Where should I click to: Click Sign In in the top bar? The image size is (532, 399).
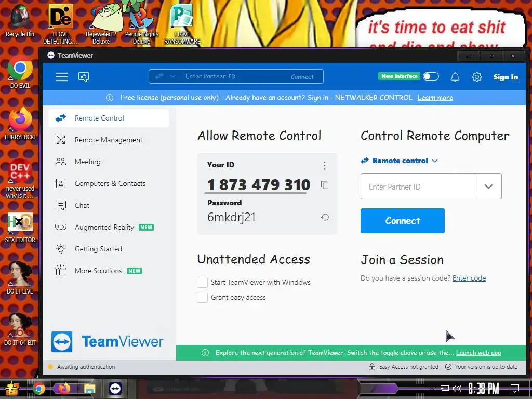tap(506, 77)
